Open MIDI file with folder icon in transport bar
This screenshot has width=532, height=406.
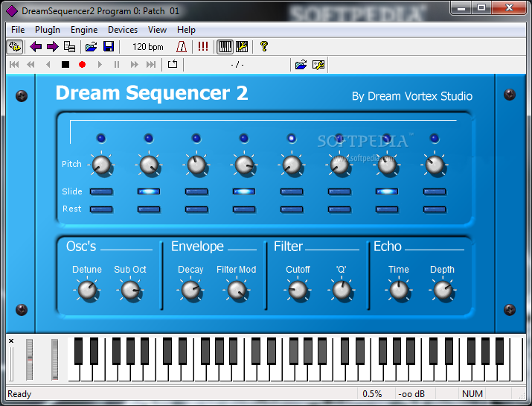[x=301, y=65]
